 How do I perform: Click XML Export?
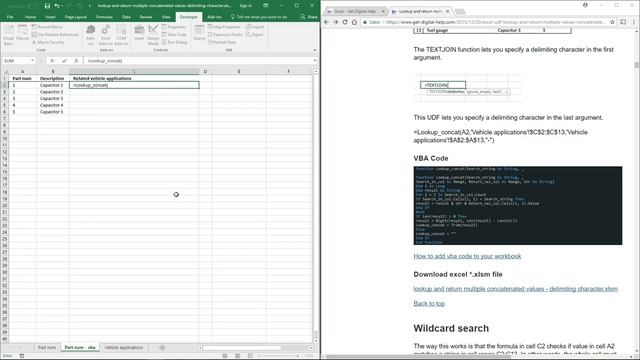tap(254, 34)
